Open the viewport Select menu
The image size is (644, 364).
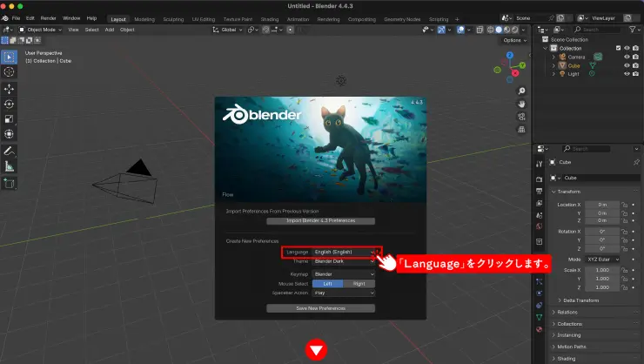click(91, 30)
